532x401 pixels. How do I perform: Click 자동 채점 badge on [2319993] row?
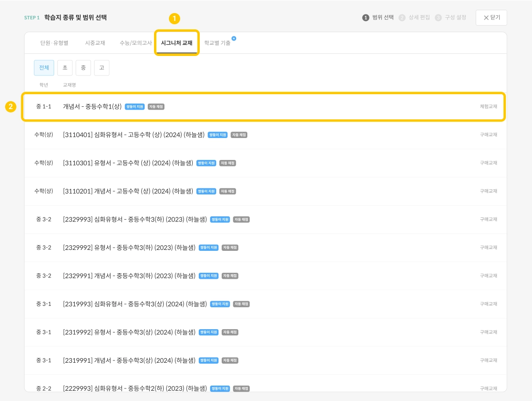coord(241,304)
